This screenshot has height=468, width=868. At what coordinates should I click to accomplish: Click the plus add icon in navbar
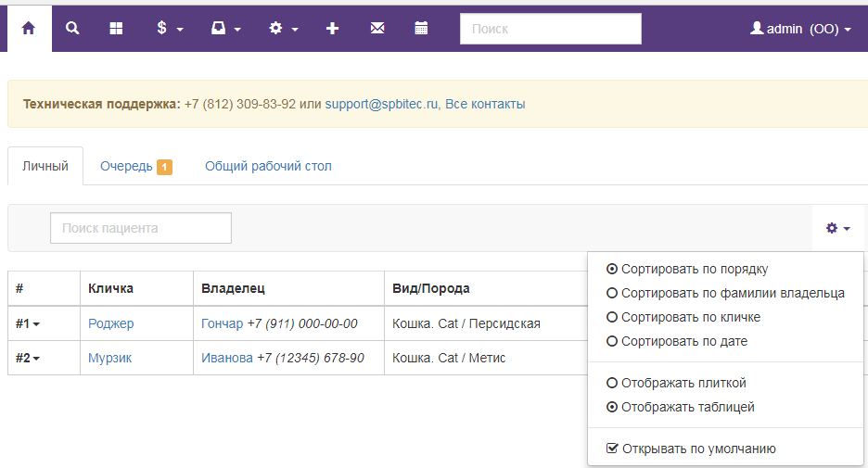click(332, 29)
